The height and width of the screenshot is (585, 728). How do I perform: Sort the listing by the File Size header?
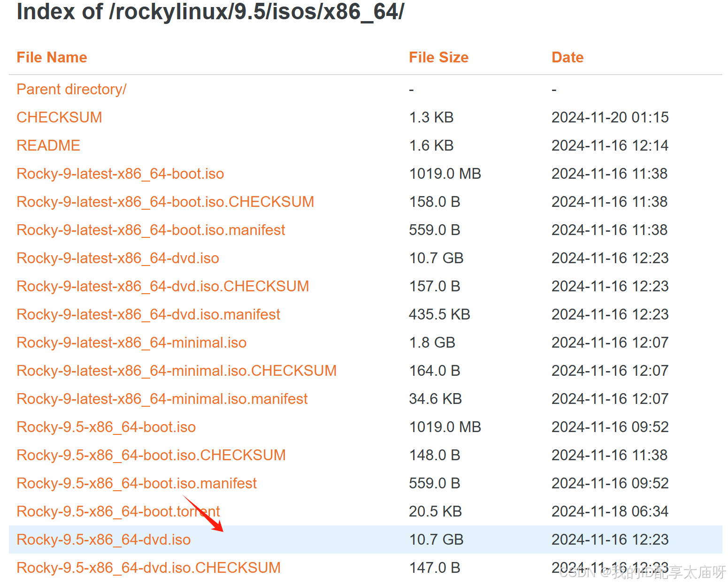click(438, 57)
